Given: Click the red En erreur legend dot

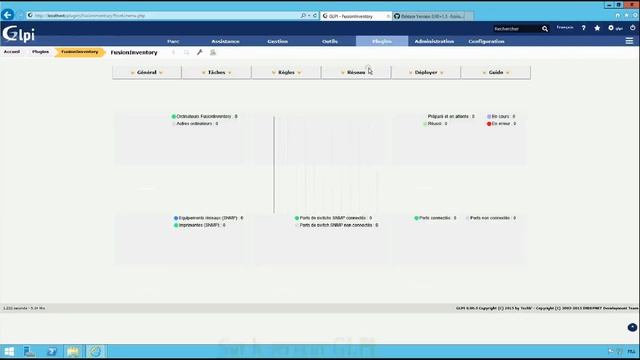Looking at the screenshot, I should coord(489,124).
